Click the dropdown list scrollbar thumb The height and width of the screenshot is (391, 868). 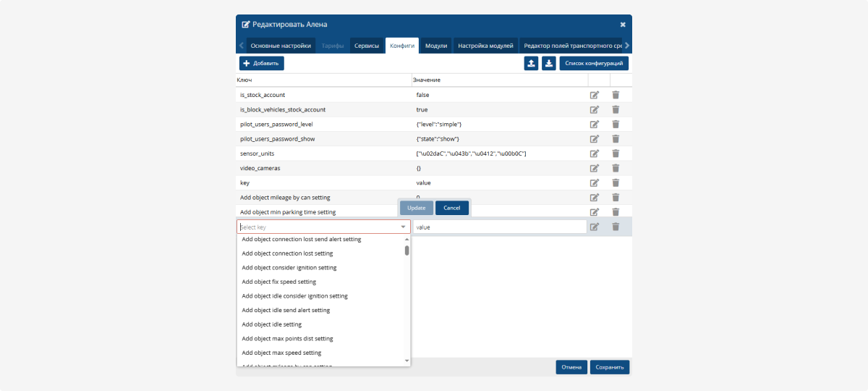(407, 251)
